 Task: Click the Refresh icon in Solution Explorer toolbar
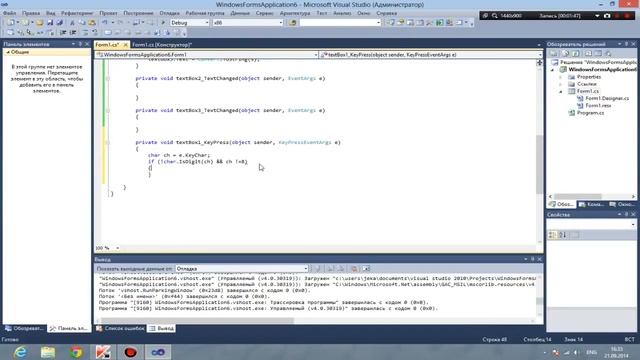pos(576,53)
